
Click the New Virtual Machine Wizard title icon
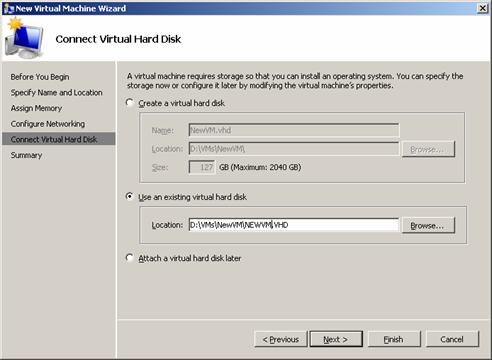pos(9,8)
